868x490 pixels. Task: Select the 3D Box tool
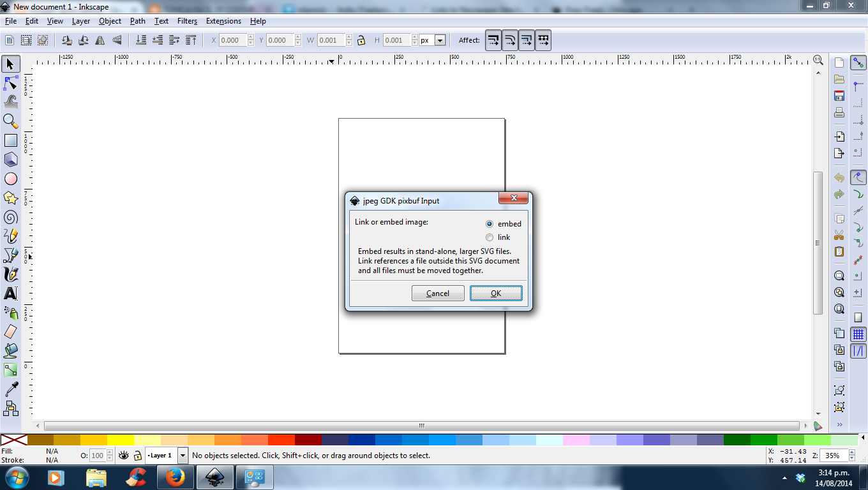[11, 160]
